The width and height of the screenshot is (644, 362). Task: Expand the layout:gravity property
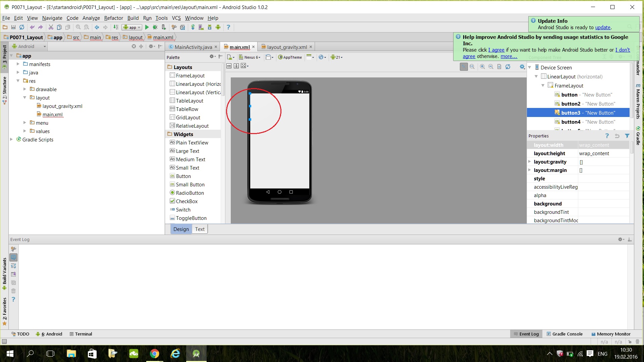(x=530, y=162)
